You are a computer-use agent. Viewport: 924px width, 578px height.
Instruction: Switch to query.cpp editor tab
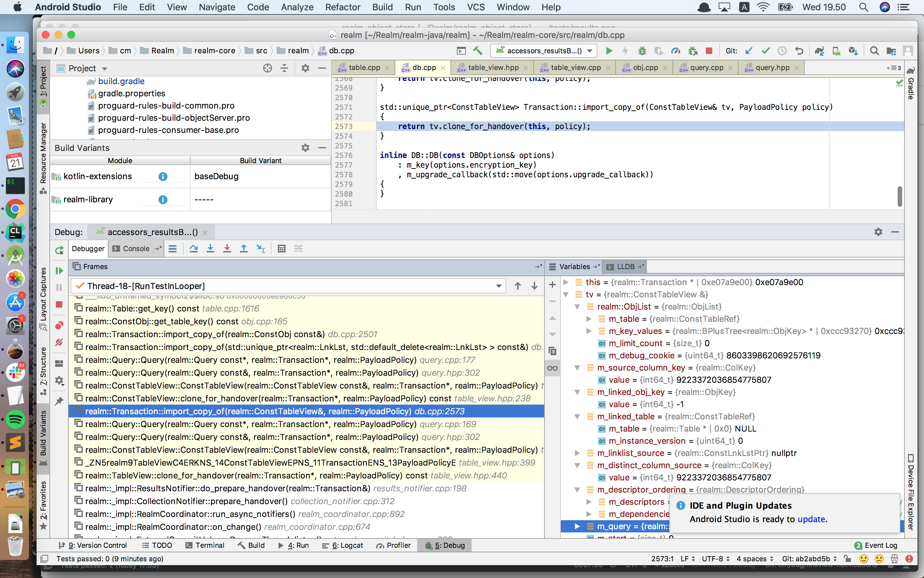(x=706, y=68)
